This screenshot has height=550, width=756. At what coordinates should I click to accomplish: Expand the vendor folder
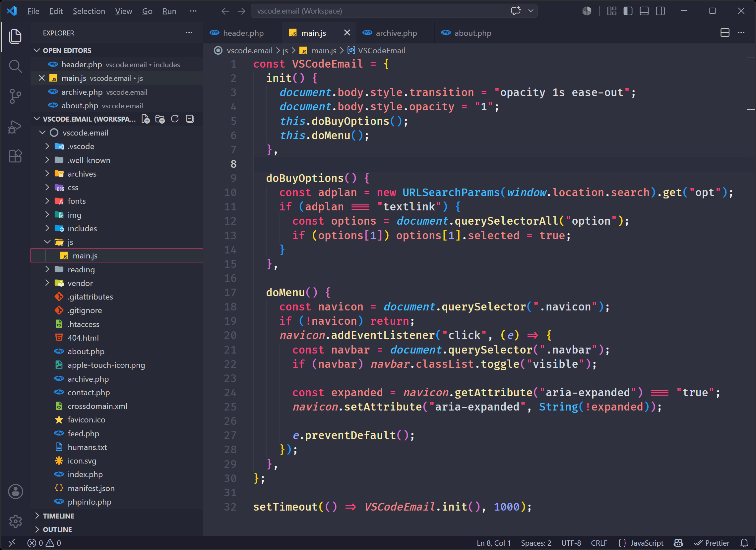pyautogui.click(x=47, y=283)
